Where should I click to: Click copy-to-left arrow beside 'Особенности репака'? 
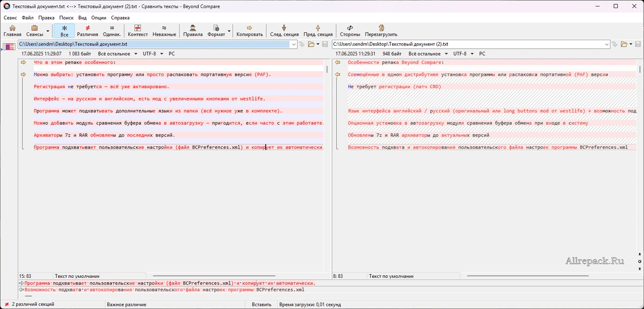tap(338, 62)
